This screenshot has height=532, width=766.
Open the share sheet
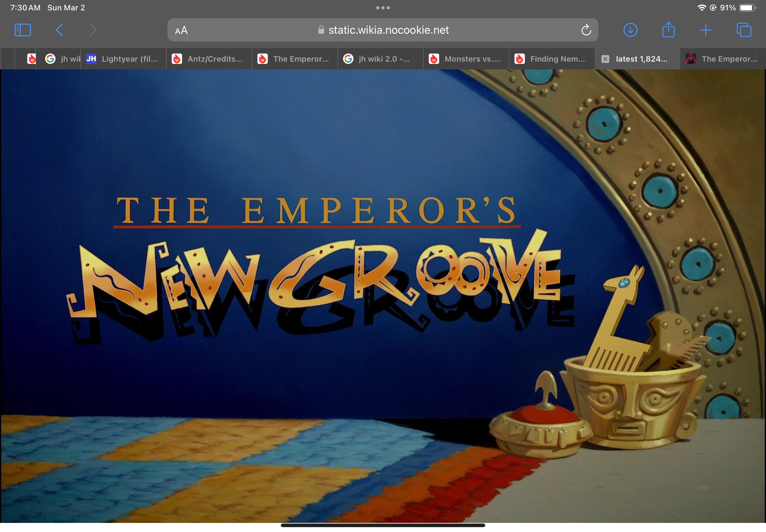668,30
